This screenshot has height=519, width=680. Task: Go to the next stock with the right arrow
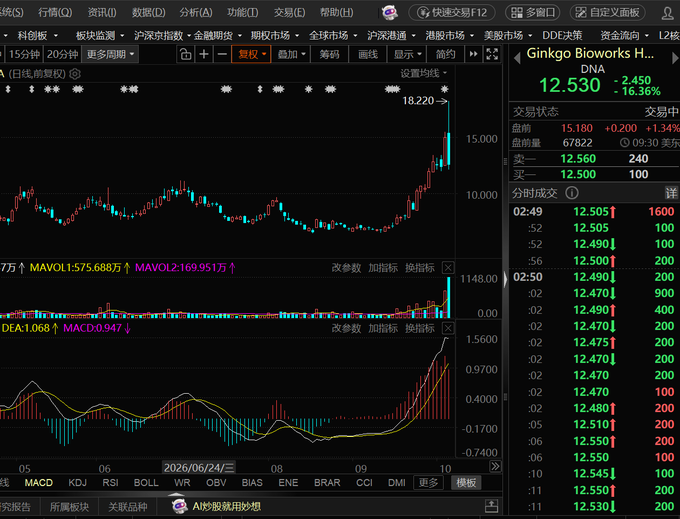pos(675,58)
